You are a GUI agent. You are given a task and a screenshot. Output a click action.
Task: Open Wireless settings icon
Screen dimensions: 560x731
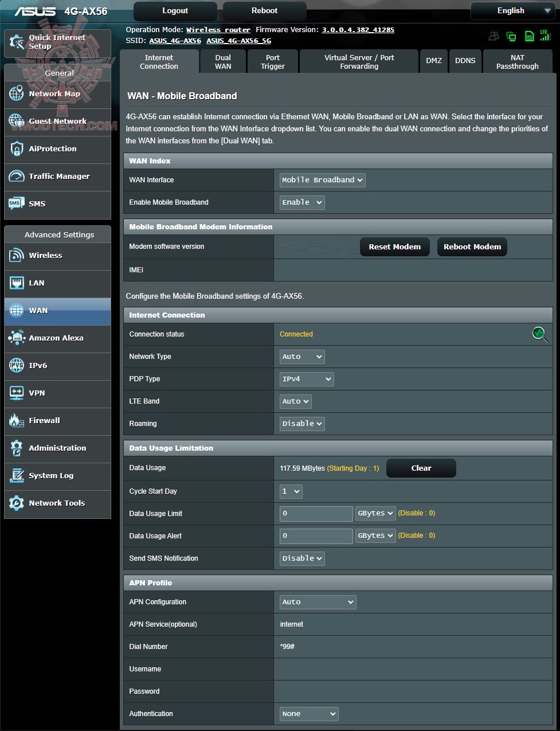pos(17,256)
